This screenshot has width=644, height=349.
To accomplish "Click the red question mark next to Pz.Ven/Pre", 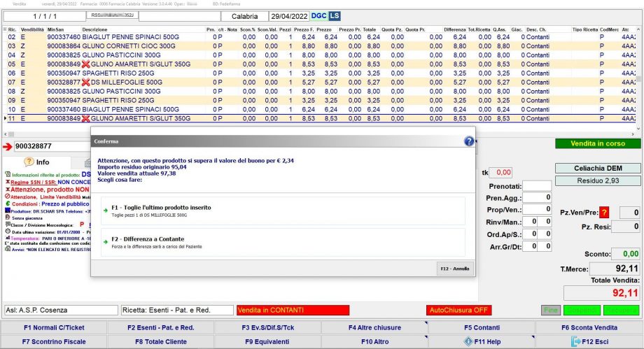I will click(604, 213).
